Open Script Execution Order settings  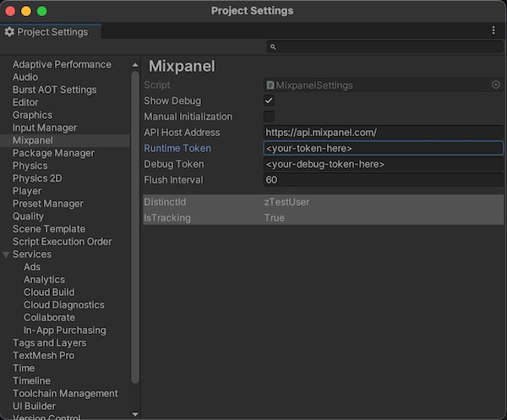click(62, 242)
